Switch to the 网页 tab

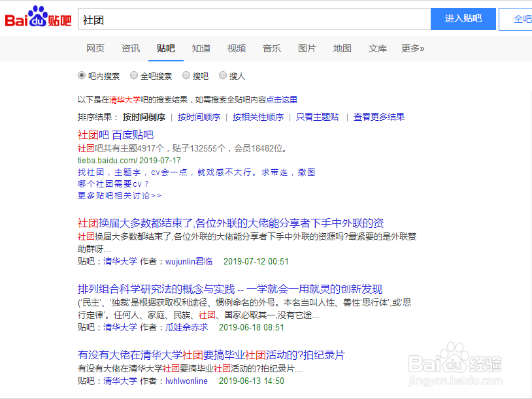(95, 48)
